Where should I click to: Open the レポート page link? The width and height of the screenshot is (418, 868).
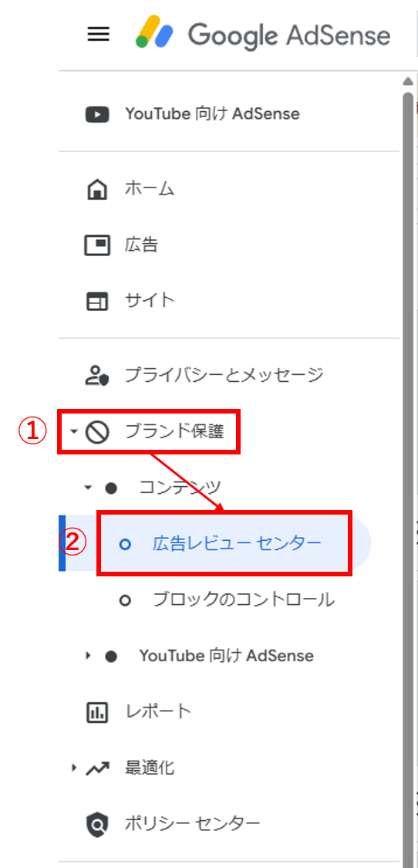pyautogui.click(x=159, y=712)
